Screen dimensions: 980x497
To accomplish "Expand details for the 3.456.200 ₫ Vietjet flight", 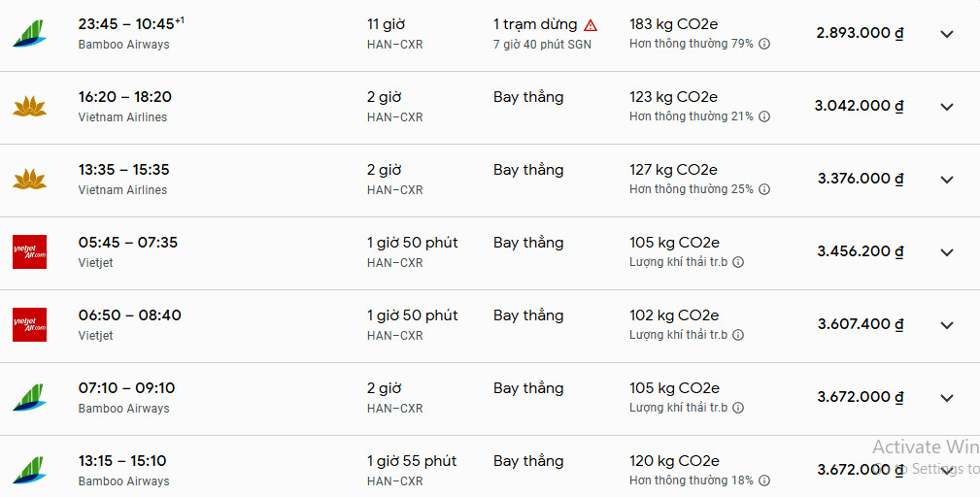I will pos(947,252).
